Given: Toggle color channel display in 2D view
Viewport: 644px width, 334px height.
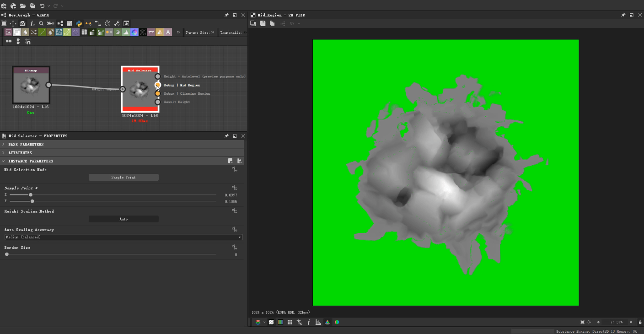Looking at the screenshot, I should 280,322.
